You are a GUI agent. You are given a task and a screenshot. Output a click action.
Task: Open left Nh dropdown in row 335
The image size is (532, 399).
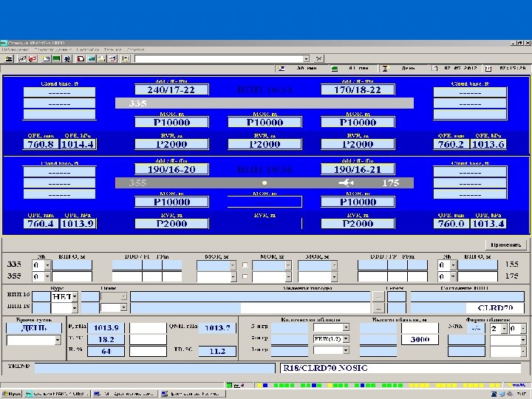[x=47, y=265]
